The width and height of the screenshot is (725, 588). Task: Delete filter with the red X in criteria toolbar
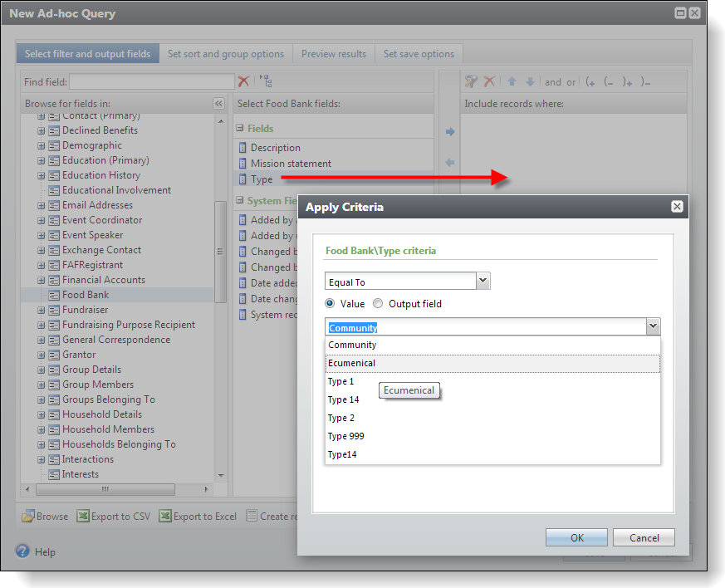point(489,82)
